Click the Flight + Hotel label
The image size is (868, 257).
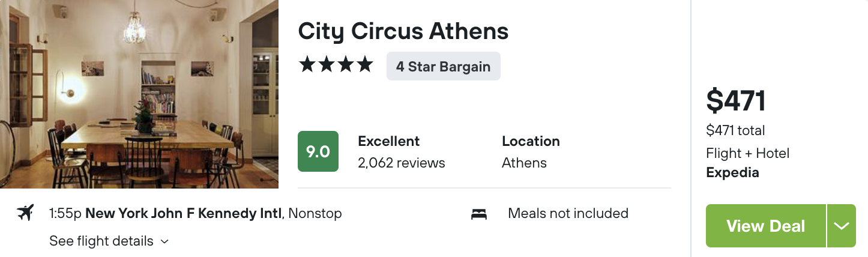pyautogui.click(x=747, y=153)
